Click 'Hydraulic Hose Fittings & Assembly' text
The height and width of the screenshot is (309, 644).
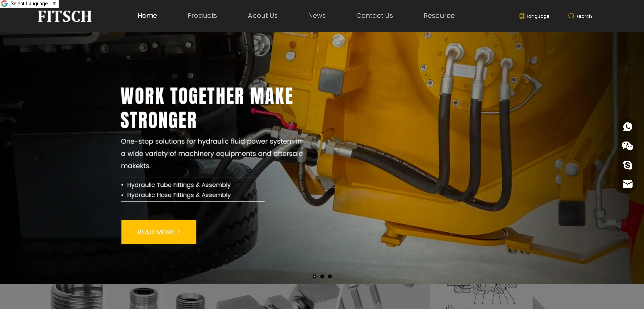pyautogui.click(x=179, y=195)
